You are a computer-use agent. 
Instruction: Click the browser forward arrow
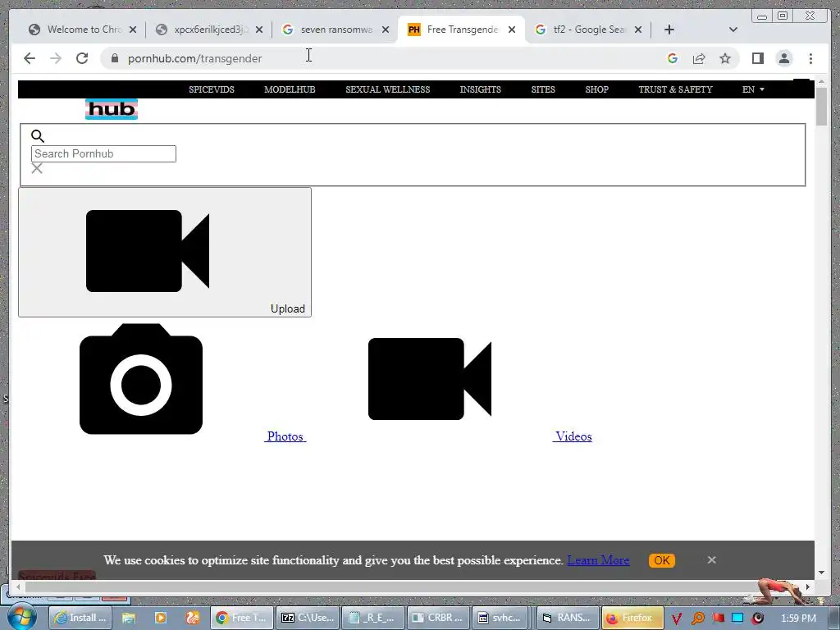56,58
